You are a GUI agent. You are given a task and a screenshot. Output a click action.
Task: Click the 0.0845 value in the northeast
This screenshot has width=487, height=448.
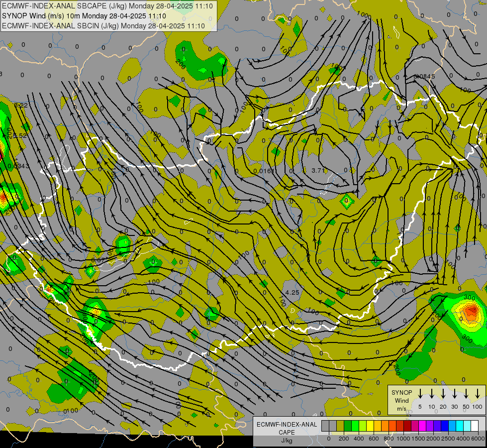coord(424,77)
